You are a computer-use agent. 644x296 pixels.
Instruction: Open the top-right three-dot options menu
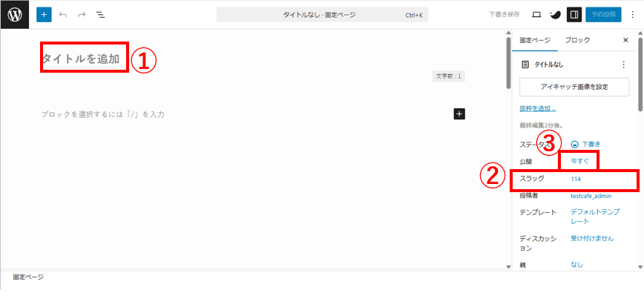tap(632, 15)
